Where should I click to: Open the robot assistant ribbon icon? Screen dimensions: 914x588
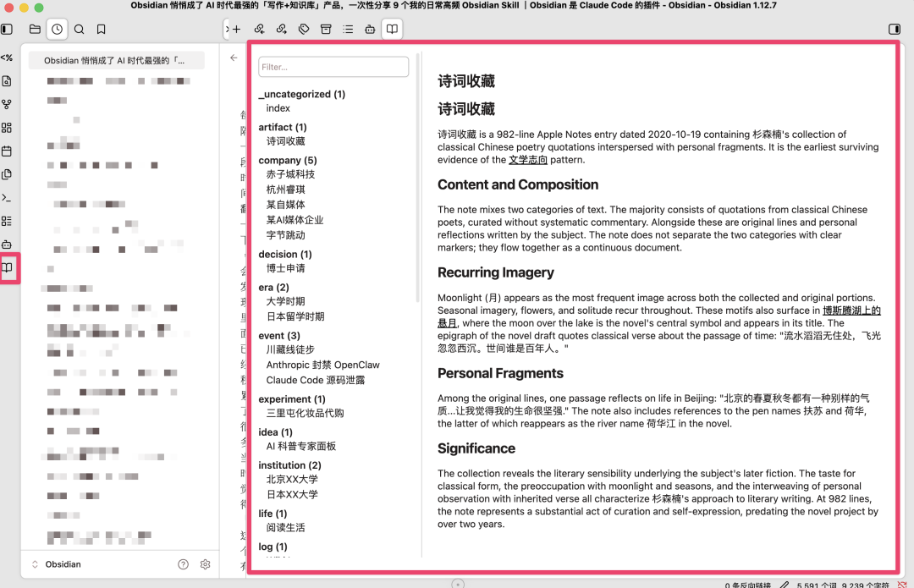7,245
